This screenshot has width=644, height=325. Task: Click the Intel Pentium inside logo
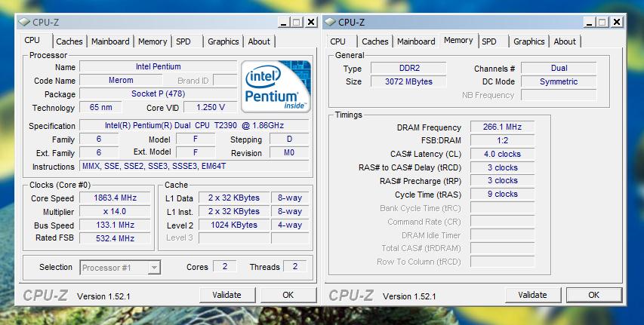point(276,87)
